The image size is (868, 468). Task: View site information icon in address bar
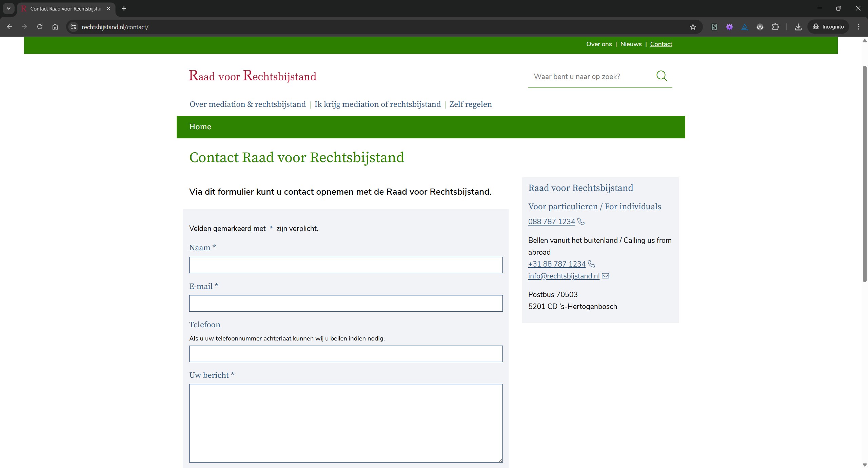pos(73,27)
